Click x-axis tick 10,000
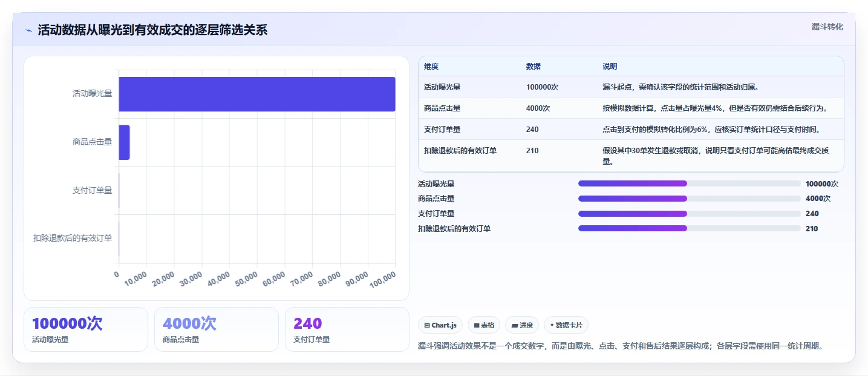The width and height of the screenshot is (868, 376). [x=135, y=279]
